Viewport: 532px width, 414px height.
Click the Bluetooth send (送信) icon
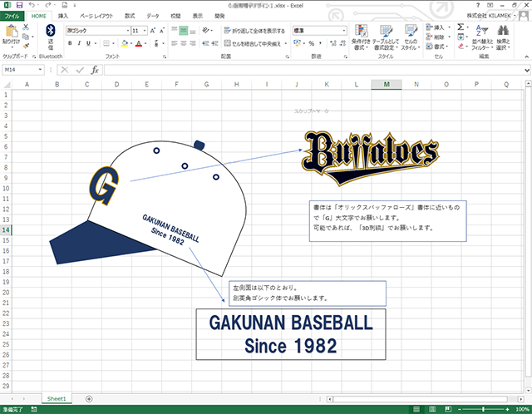point(51,37)
